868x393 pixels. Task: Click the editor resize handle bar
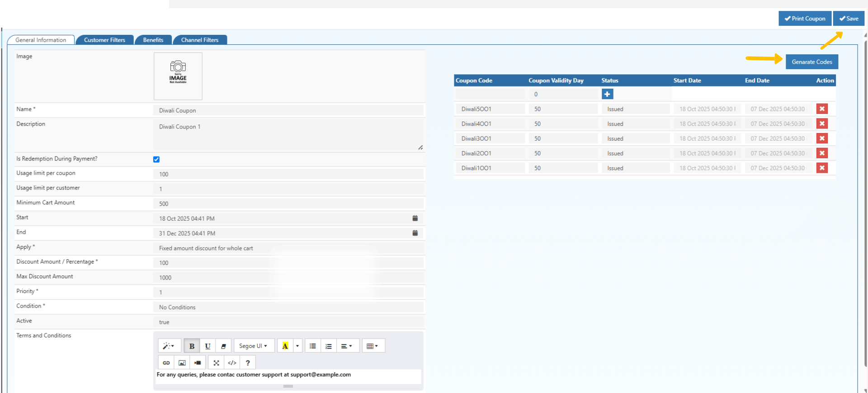tap(288, 386)
